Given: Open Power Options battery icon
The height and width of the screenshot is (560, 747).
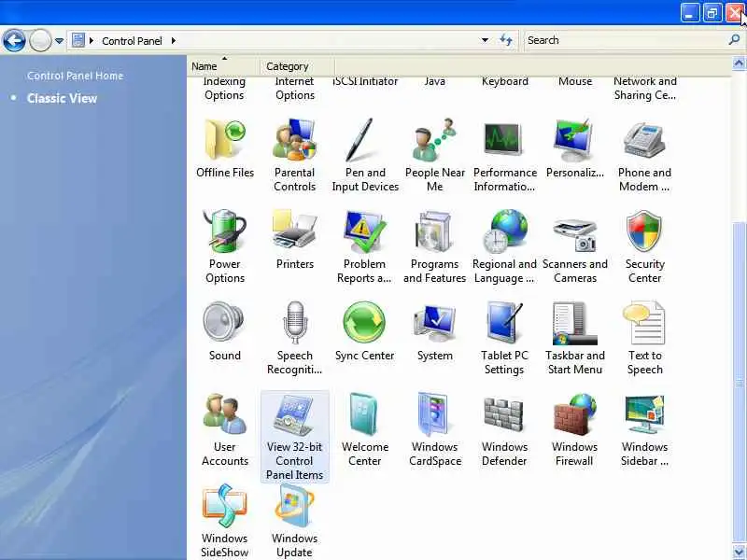Looking at the screenshot, I should 225,231.
